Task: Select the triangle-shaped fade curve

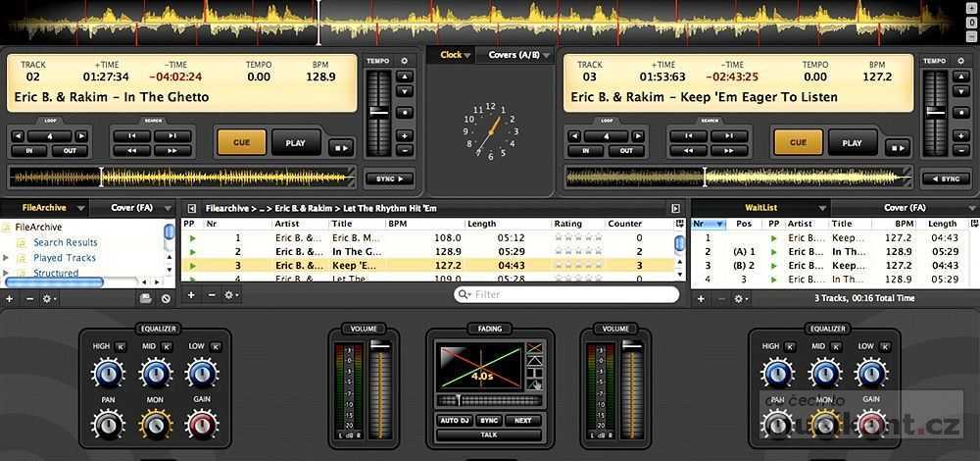Action: click(533, 360)
